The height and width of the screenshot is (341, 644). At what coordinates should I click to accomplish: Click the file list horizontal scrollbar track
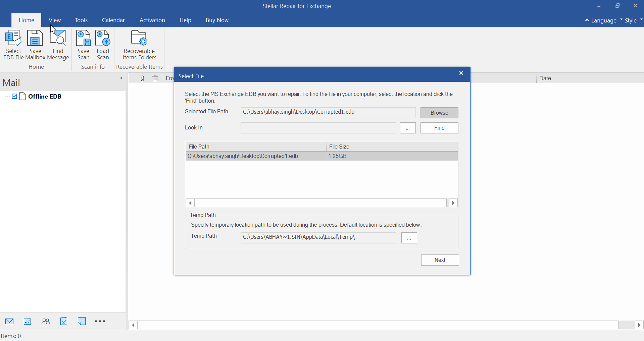tap(320, 203)
